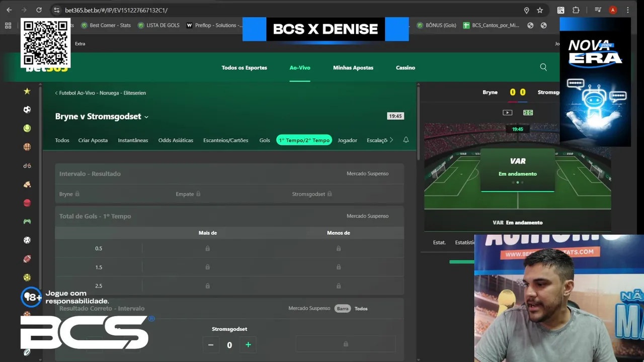Decrease Stromsgodset score with minus button

(211, 344)
